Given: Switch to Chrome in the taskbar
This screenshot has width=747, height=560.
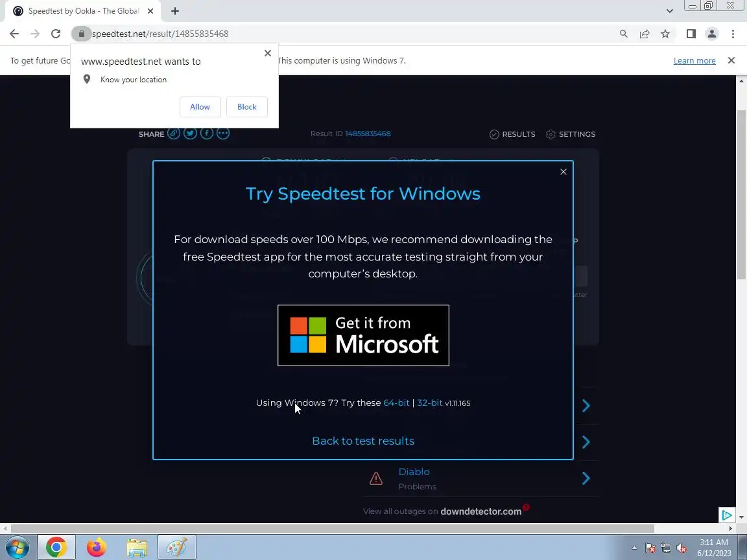Looking at the screenshot, I should tap(56, 547).
